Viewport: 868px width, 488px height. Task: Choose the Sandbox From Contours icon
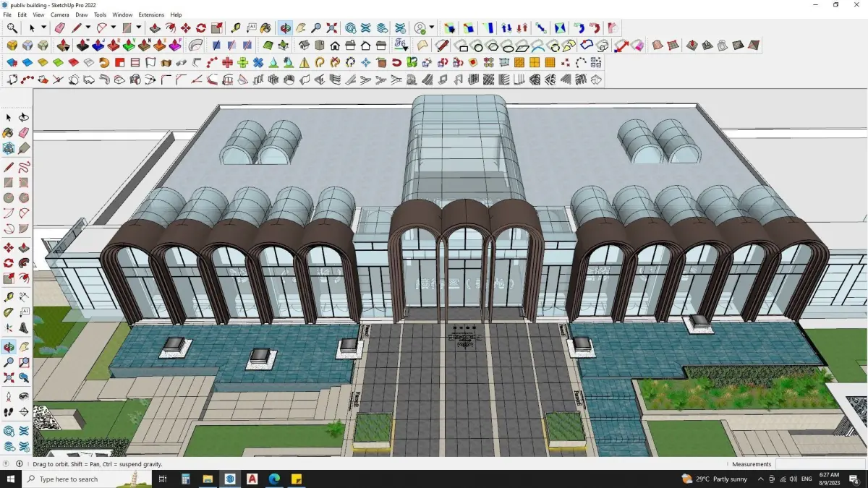pyautogui.click(x=658, y=45)
